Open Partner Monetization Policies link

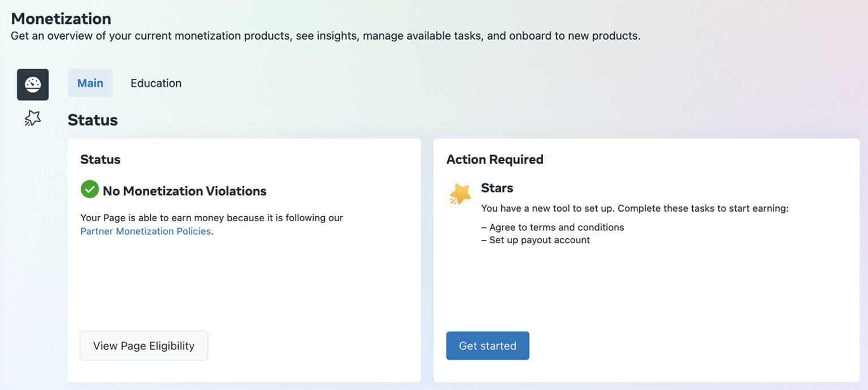click(145, 231)
